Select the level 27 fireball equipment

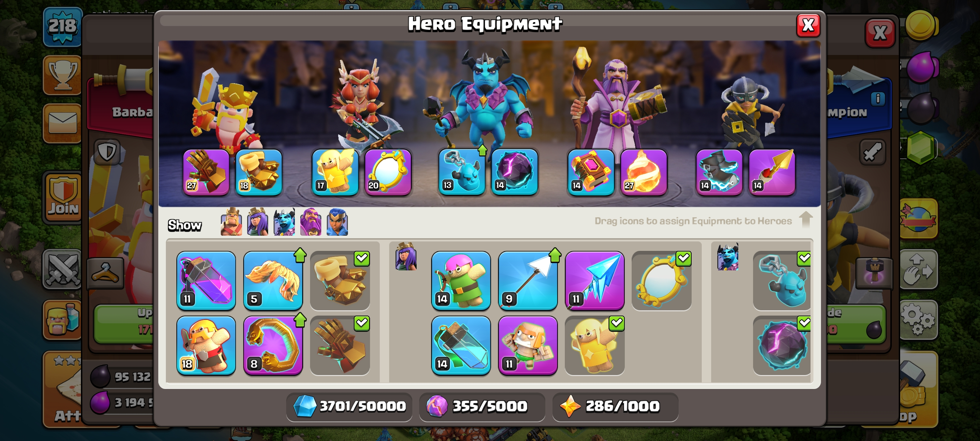[x=643, y=172]
